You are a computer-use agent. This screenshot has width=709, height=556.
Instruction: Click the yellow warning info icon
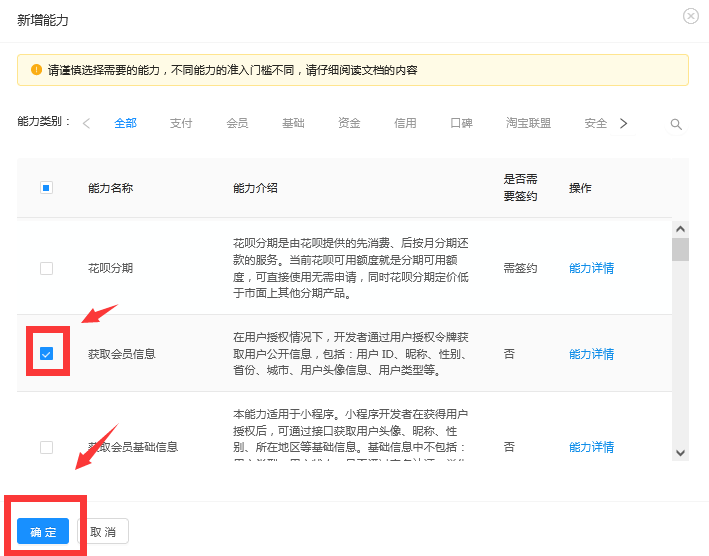35,70
